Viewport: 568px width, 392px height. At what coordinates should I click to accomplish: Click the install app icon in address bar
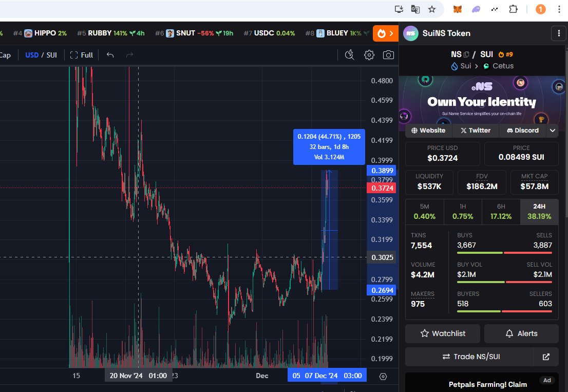coord(399,9)
